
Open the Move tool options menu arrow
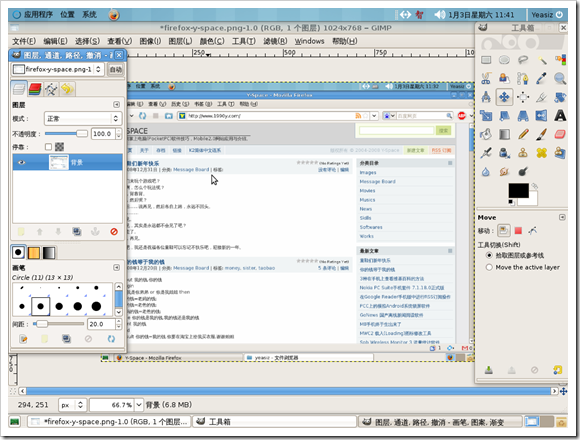pos(562,217)
